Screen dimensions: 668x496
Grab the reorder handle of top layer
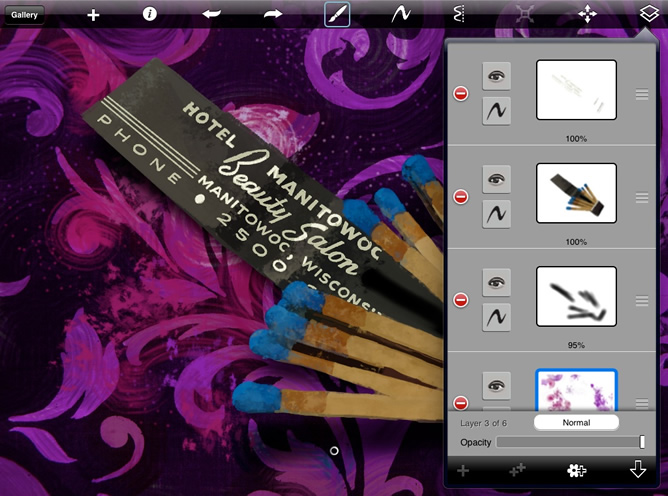click(642, 94)
